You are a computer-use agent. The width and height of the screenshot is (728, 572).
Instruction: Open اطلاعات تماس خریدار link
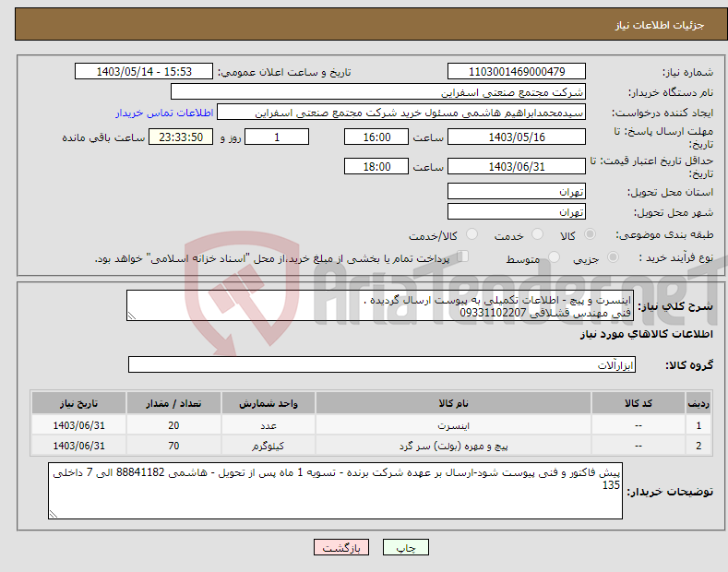[164, 113]
